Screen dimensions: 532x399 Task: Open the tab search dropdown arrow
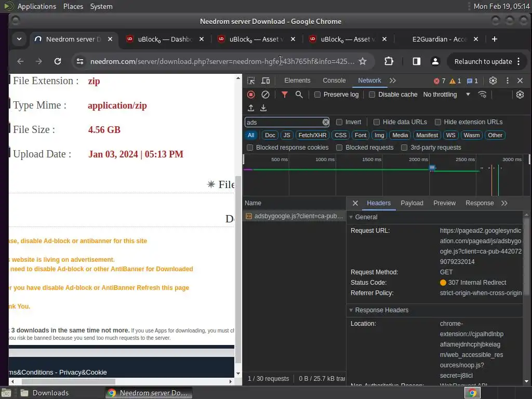(x=19, y=39)
